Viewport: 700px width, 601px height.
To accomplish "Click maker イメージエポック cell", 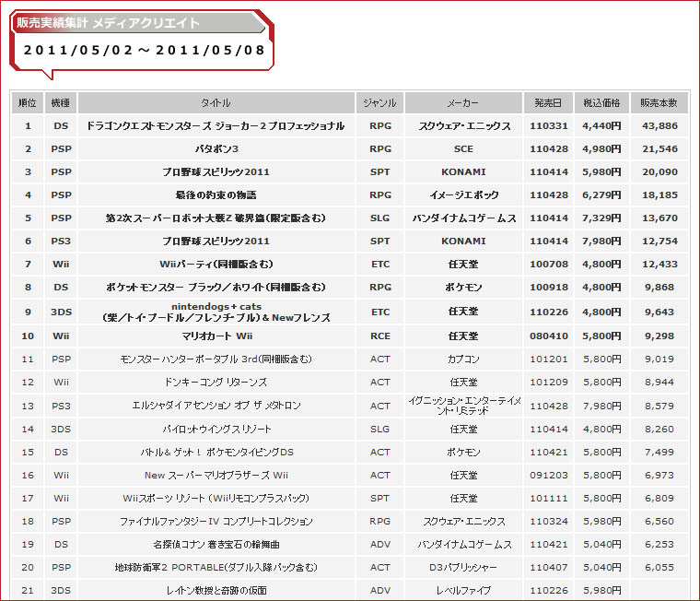I will (464, 195).
